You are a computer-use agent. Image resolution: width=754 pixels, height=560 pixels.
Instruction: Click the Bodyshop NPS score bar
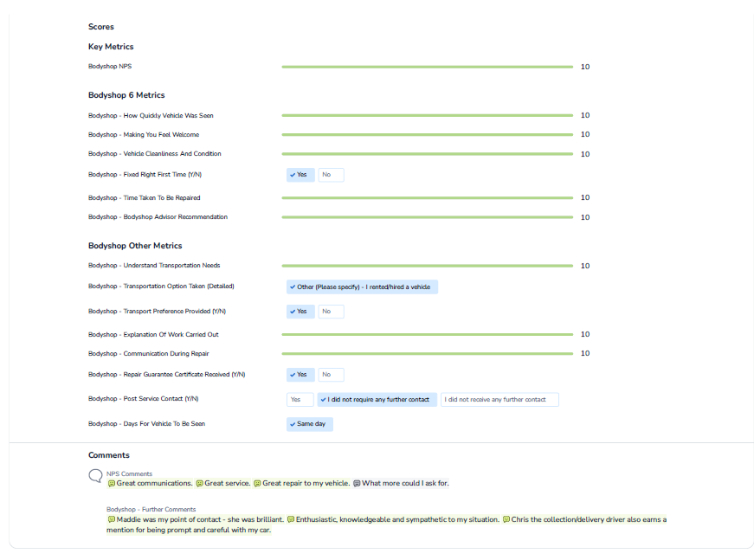click(x=427, y=67)
